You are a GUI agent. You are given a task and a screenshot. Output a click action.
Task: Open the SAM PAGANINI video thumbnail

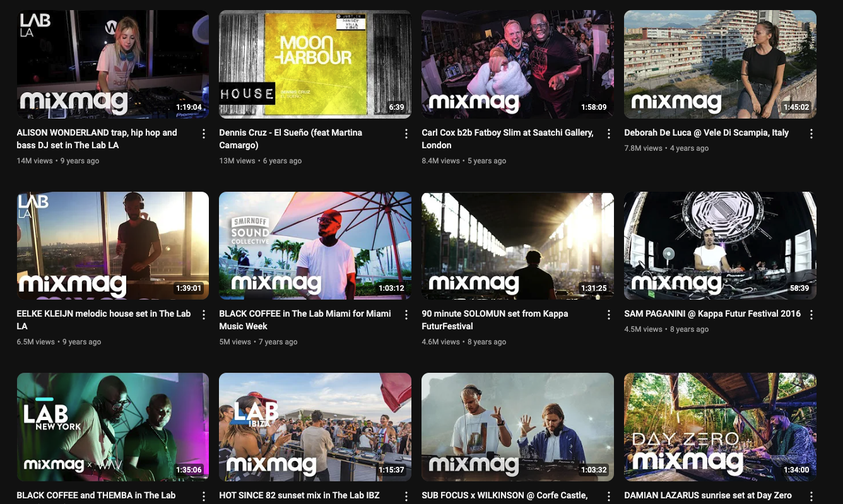pos(720,245)
